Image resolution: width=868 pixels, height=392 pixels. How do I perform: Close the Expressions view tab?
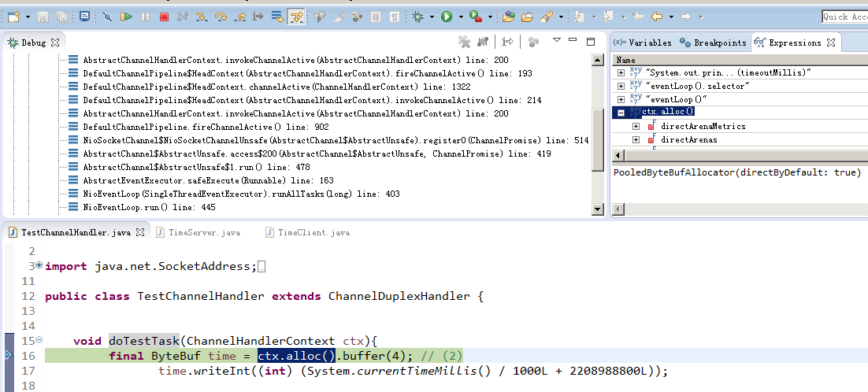[x=830, y=42]
